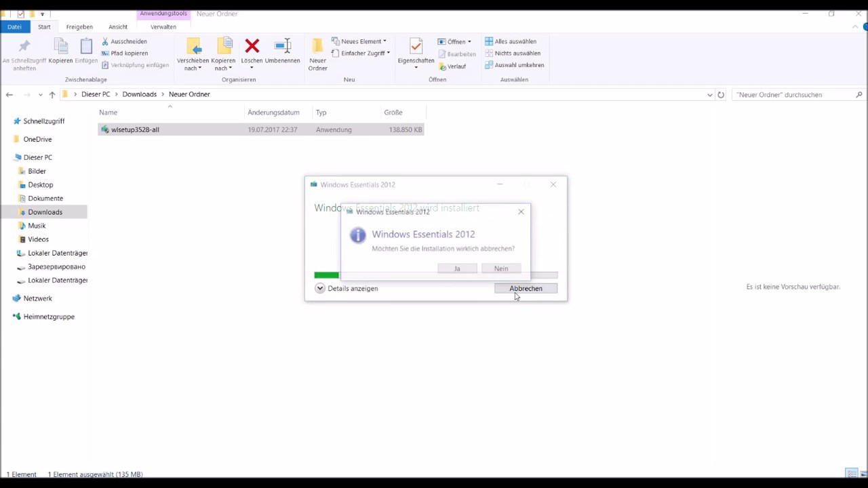Open the Musik folder in sidebar

click(37, 226)
